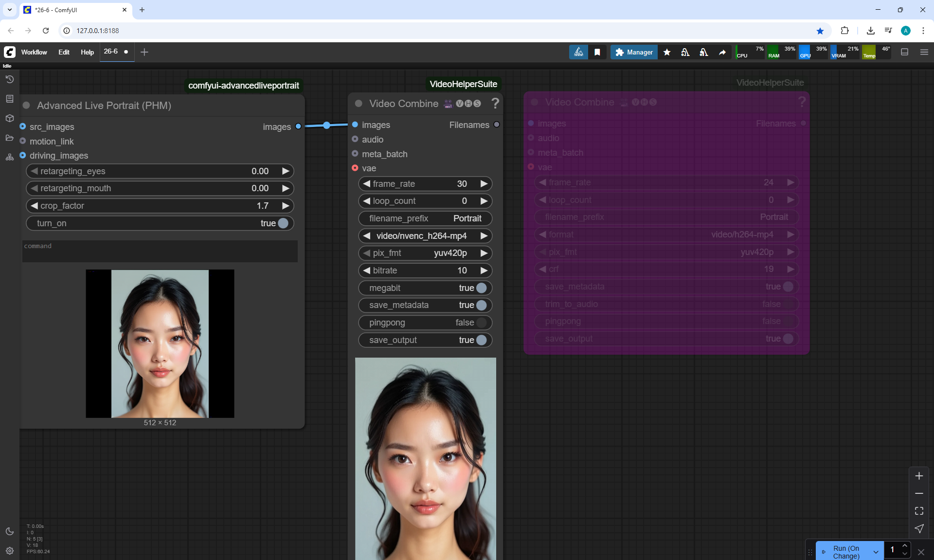934x560 pixels.
Task: Open pix_fmt yuv420p dropdown
Action: [x=421, y=253]
